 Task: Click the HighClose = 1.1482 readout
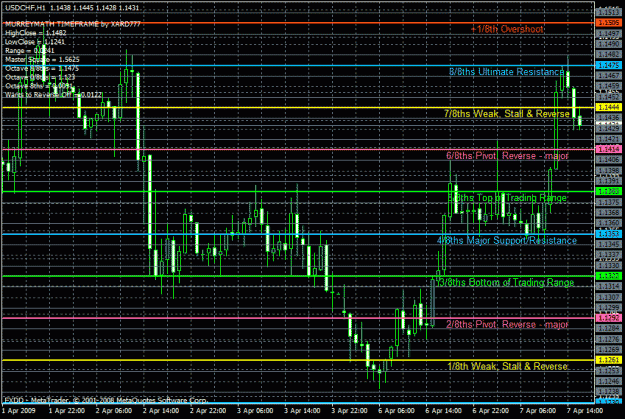pyautogui.click(x=35, y=33)
